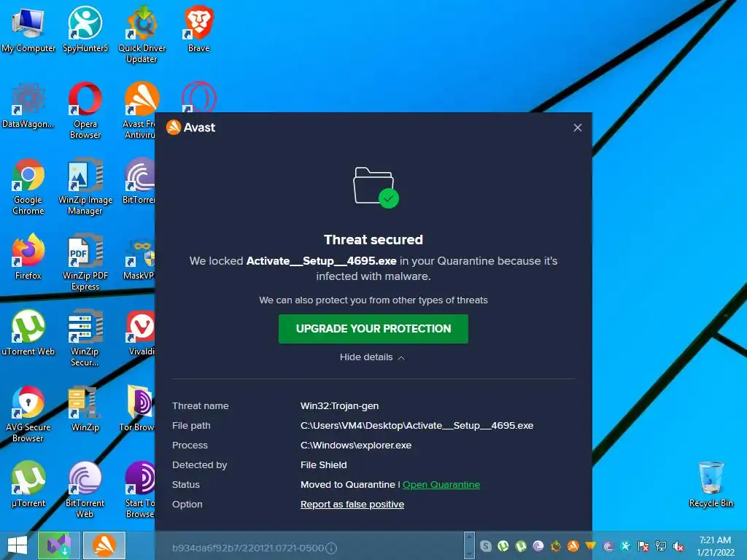Screen dimensions: 747x560
Task: Click the info icon beside the build ID
Action: 331,548
